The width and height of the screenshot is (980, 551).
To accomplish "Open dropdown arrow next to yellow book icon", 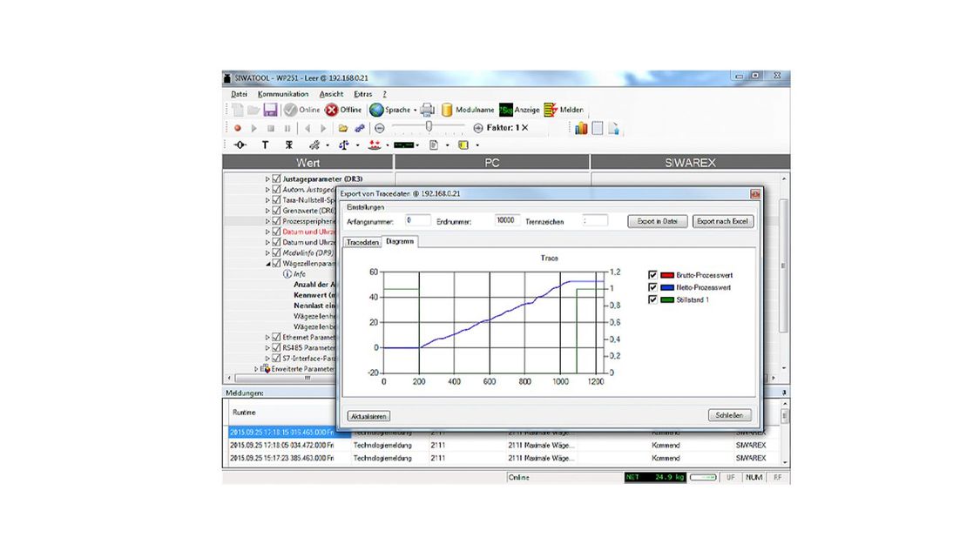I will (477, 145).
